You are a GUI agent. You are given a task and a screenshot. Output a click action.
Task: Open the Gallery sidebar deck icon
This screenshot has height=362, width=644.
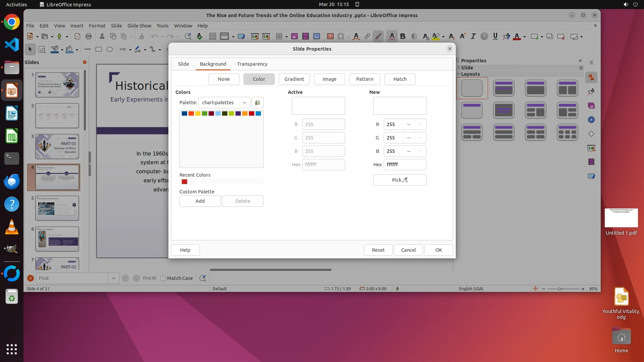[x=591, y=106]
